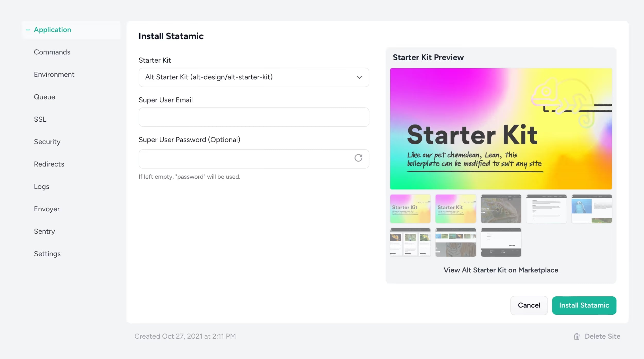The height and width of the screenshot is (359, 644).
Task: Click the Install Statamic heading
Action: tap(171, 36)
